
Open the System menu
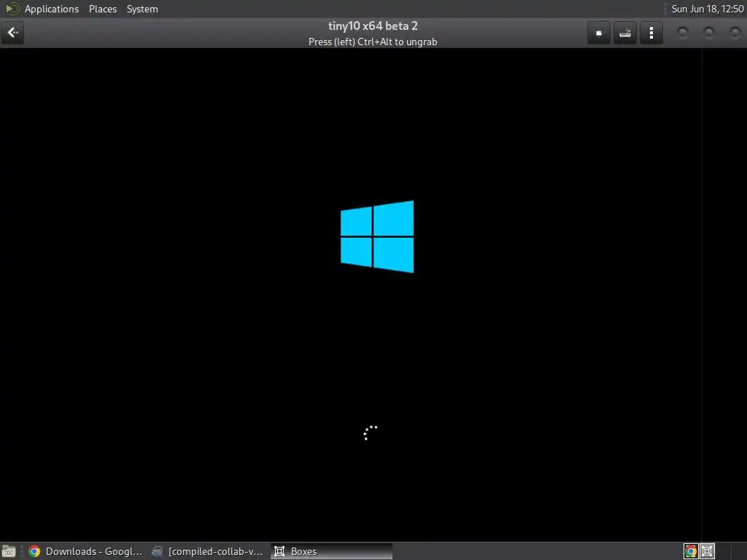point(142,9)
